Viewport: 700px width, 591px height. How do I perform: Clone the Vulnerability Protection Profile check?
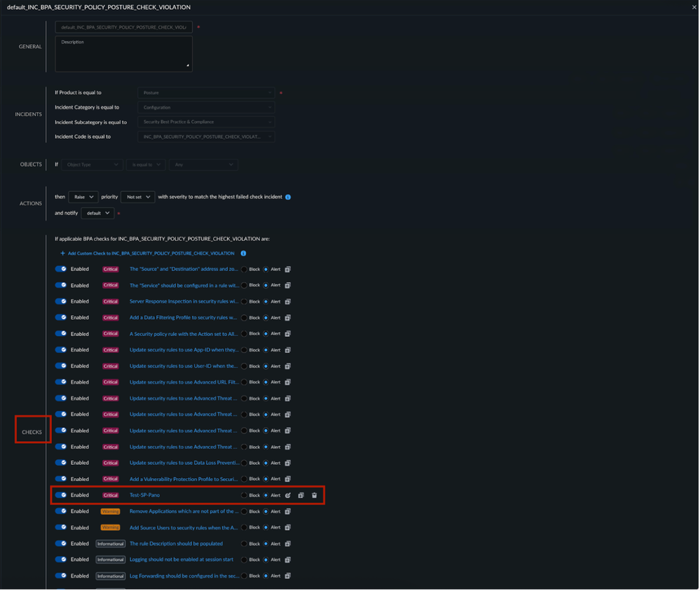(288, 479)
